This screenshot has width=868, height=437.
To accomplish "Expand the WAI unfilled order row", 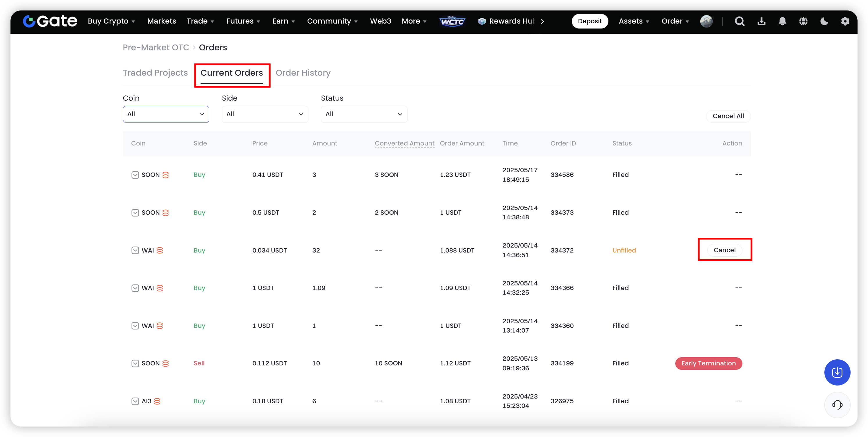I will click(x=135, y=250).
